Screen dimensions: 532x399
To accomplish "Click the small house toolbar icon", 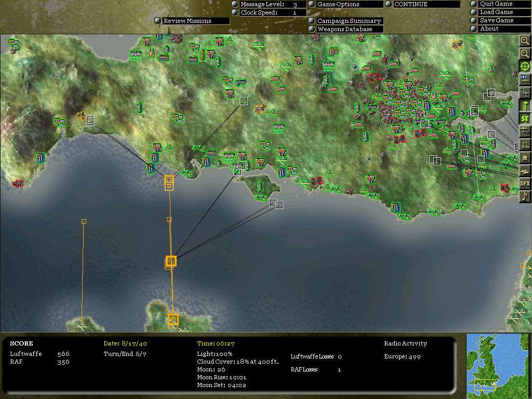I will click(x=525, y=157).
